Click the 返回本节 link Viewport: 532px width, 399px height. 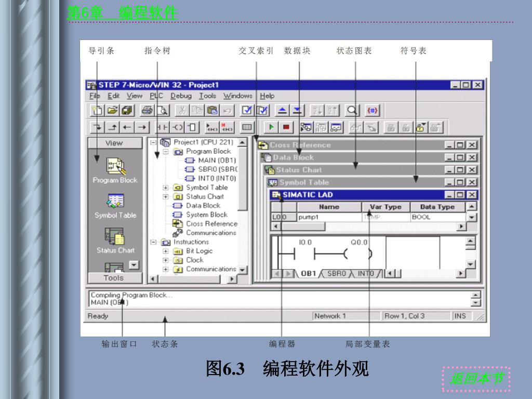(476, 379)
